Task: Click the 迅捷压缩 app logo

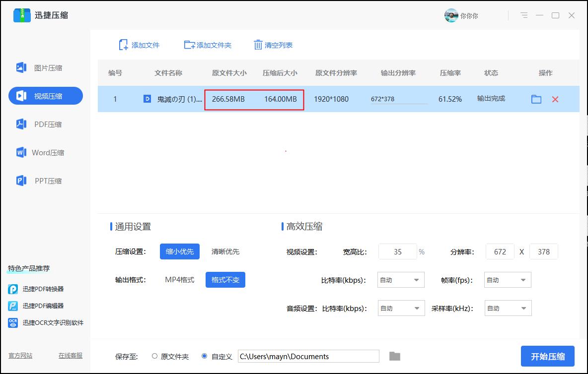Action: tap(22, 15)
